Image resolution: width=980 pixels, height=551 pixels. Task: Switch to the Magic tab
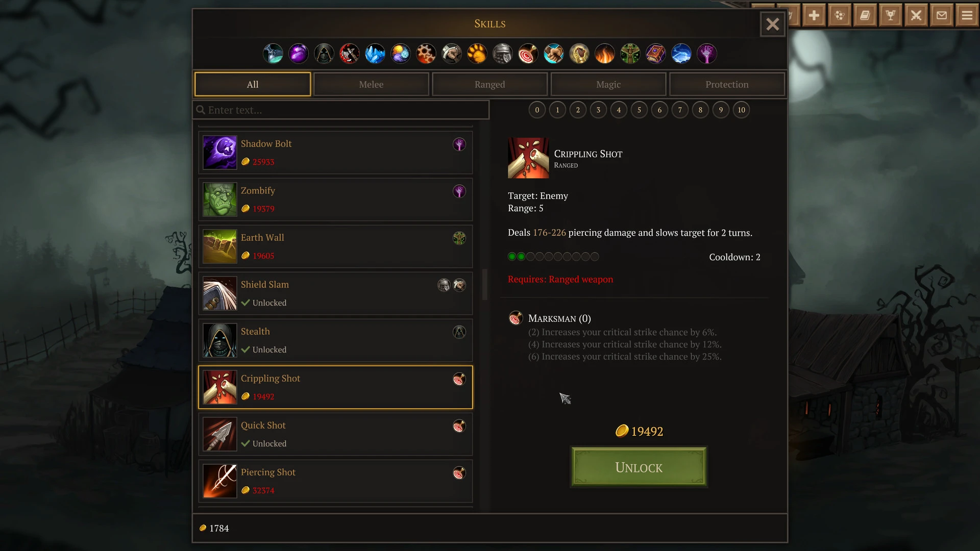(608, 84)
